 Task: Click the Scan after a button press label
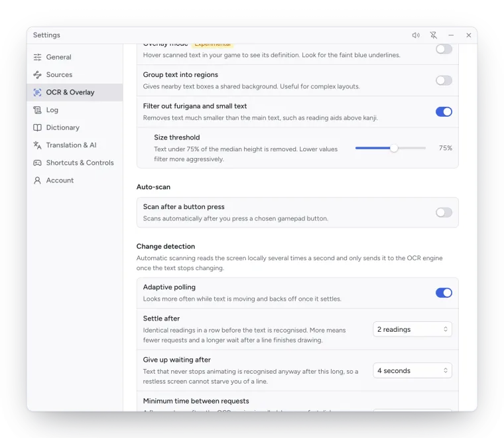tap(184, 207)
